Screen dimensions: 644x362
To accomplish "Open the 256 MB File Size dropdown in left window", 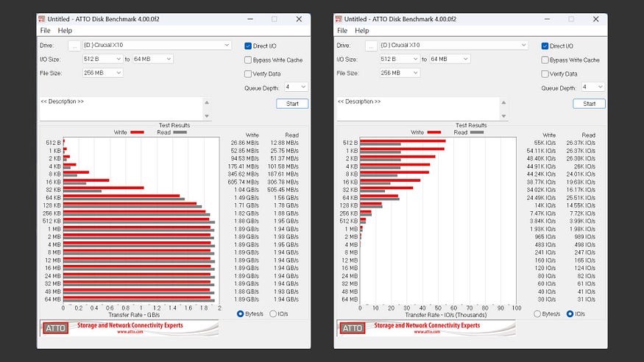I will point(102,73).
